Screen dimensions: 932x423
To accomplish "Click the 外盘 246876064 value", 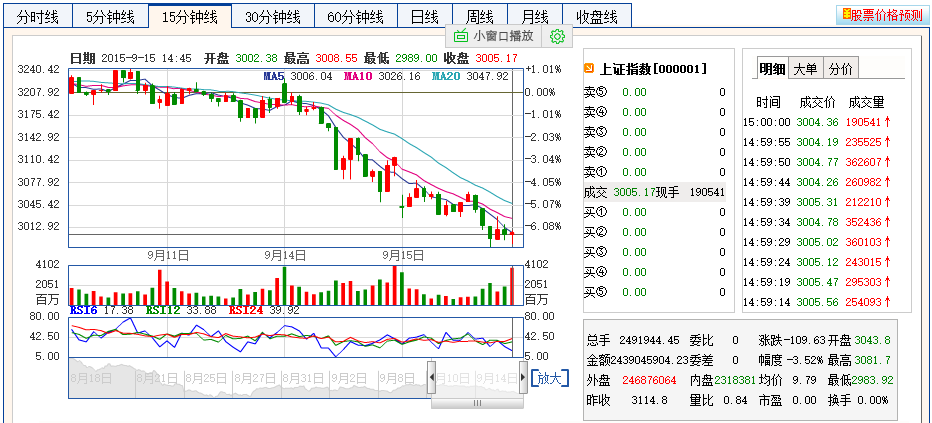I will pyautogui.click(x=649, y=380).
